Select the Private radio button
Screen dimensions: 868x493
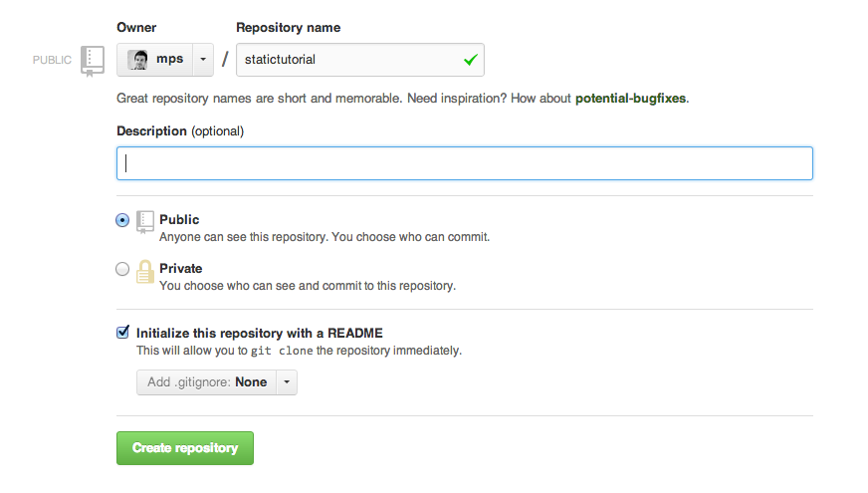(x=122, y=269)
